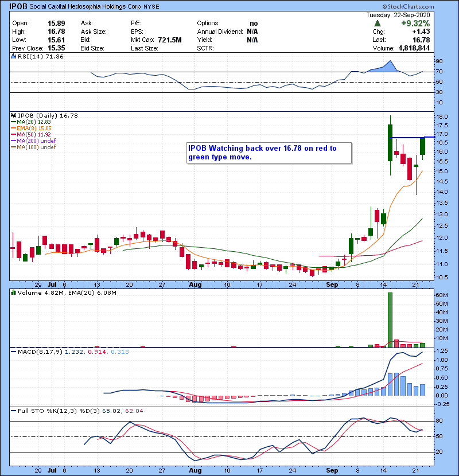Click the Annual Dividend label
Viewport: 459px width, 476px height.
tap(220, 32)
